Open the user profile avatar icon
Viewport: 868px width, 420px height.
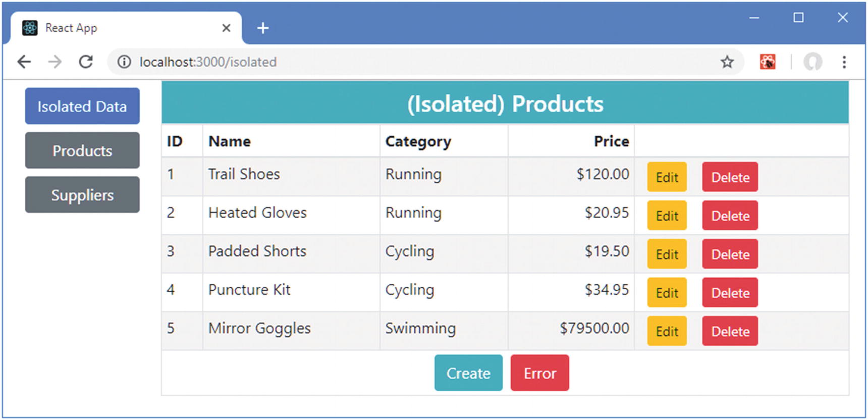[812, 62]
